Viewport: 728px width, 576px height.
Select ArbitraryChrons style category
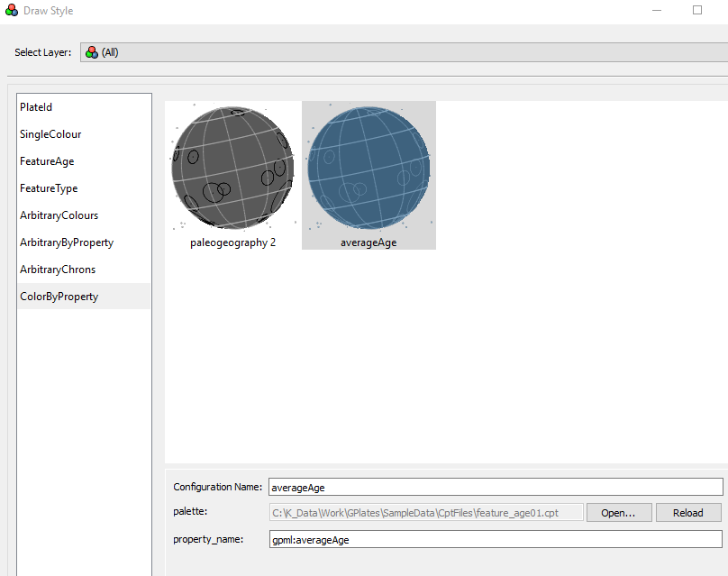(84, 270)
